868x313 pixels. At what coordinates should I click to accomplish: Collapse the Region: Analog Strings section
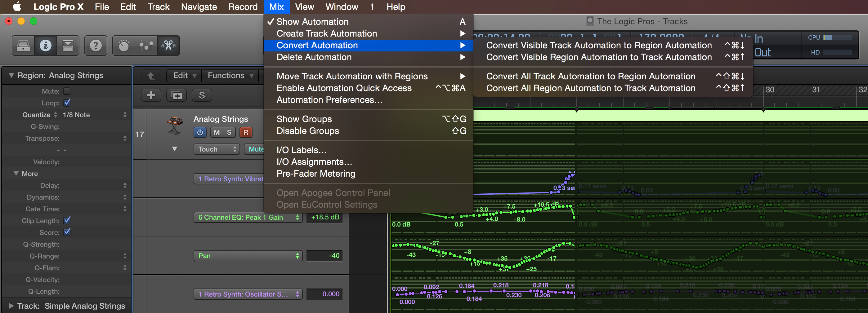pyautogui.click(x=11, y=75)
